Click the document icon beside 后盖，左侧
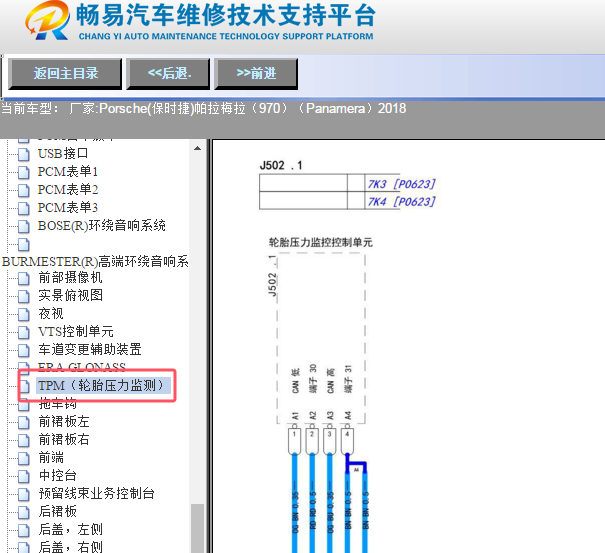605x553 pixels. pyautogui.click(x=24, y=530)
